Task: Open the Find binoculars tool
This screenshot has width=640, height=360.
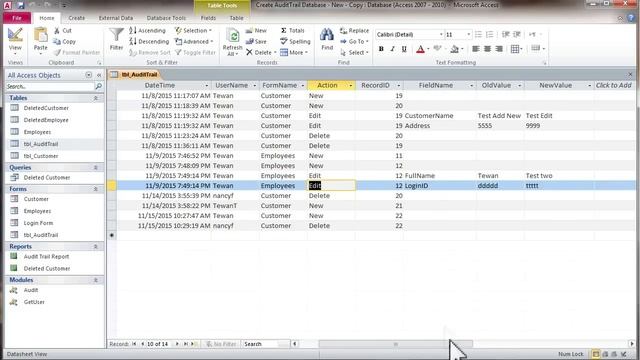Action: [327, 39]
